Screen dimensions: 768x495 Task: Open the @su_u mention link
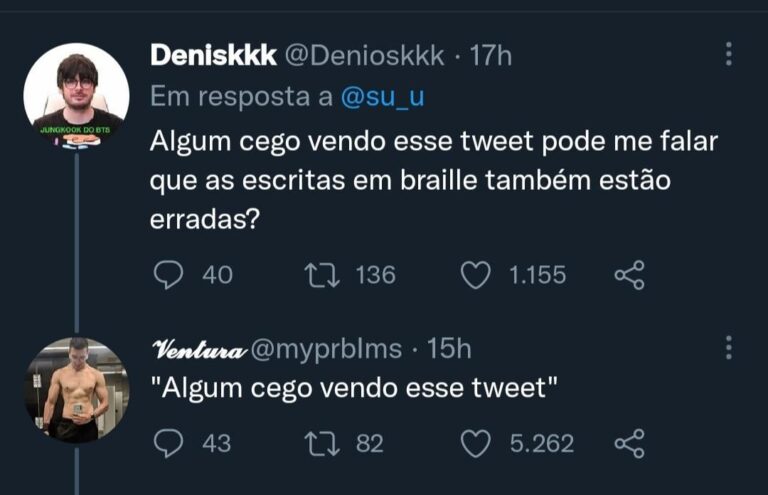coord(381,97)
